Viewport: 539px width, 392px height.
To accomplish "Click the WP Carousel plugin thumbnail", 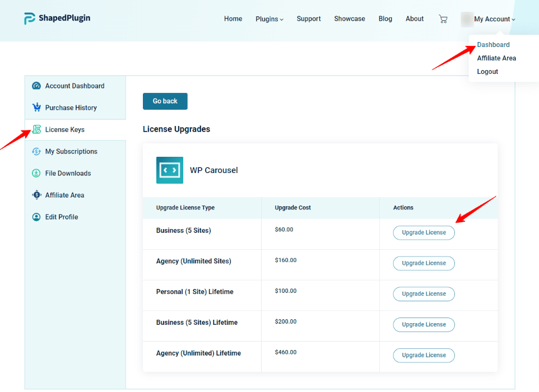I will coord(170,170).
